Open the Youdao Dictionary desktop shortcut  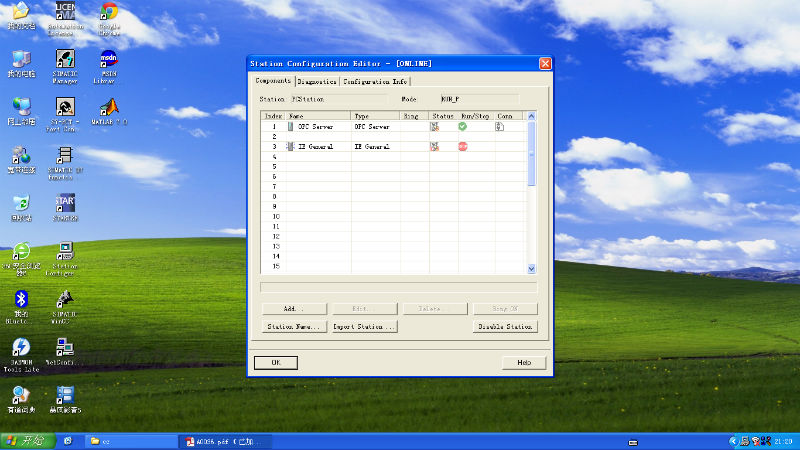point(21,400)
